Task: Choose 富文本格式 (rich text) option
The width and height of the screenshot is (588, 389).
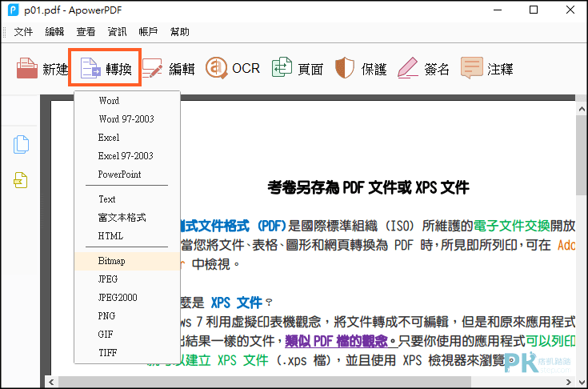Action: [x=127, y=218]
